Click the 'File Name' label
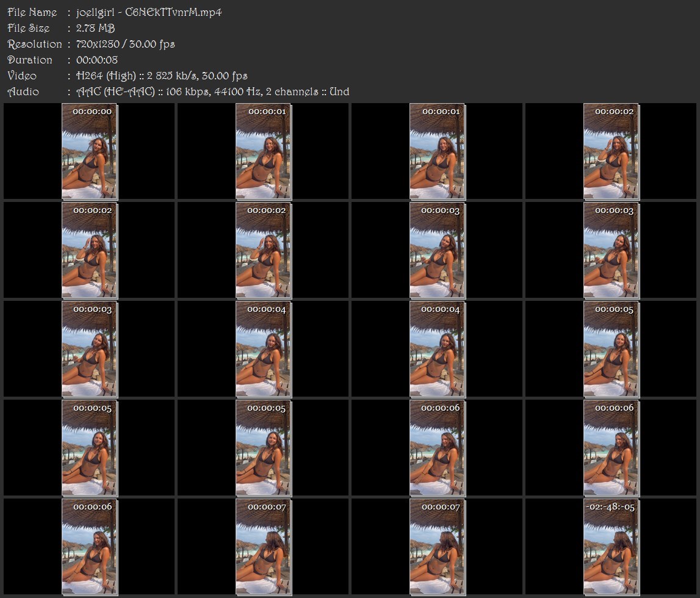Viewport: 700px width, 598px height. pyautogui.click(x=32, y=12)
